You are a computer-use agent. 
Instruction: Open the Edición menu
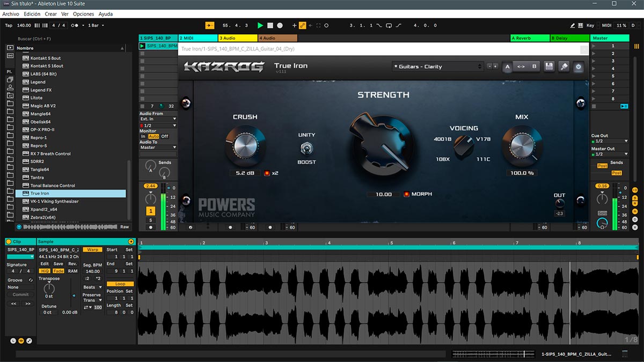click(32, 14)
